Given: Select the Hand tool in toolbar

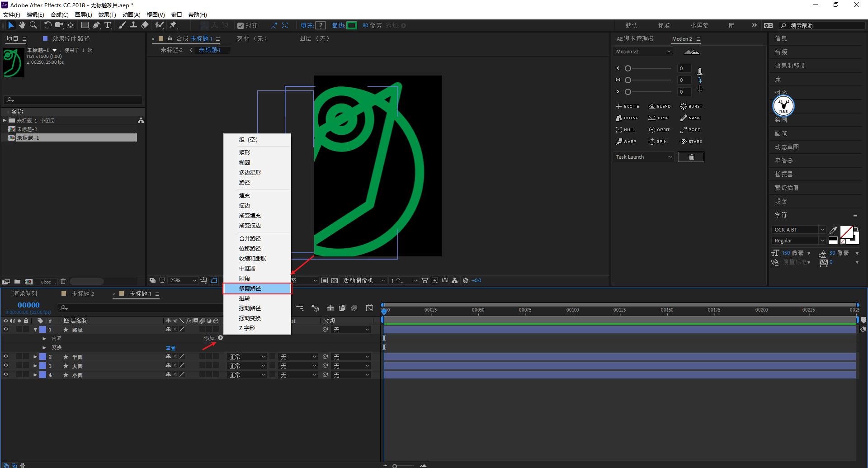Looking at the screenshot, I should 22,25.
